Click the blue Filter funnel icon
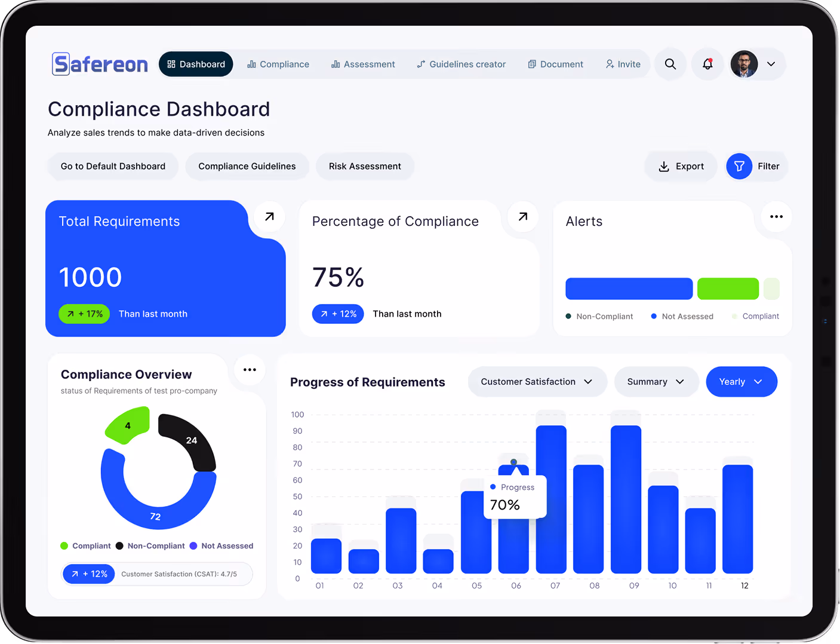The height and width of the screenshot is (644, 840). (x=739, y=166)
